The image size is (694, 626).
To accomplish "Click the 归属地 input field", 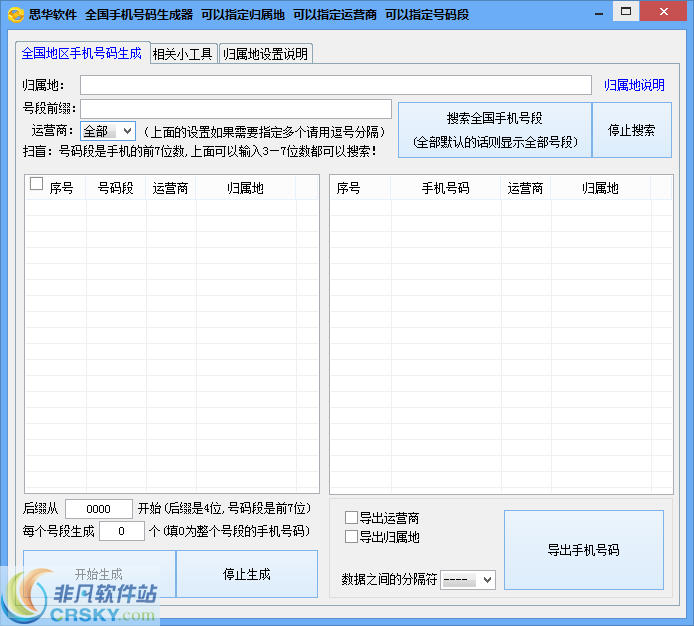I will click(335, 85).
